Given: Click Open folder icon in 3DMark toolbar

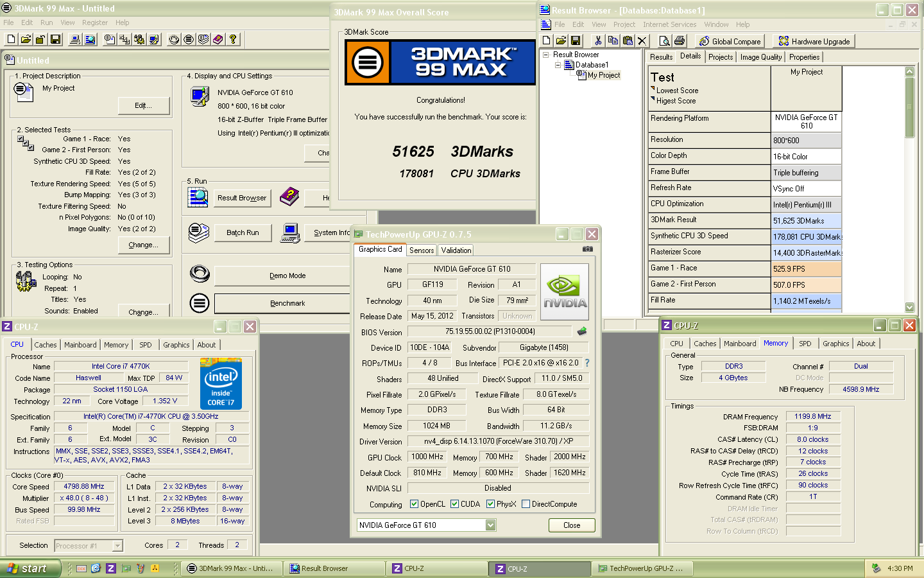Looking at the screenshot, I should (x=26, y=40).
